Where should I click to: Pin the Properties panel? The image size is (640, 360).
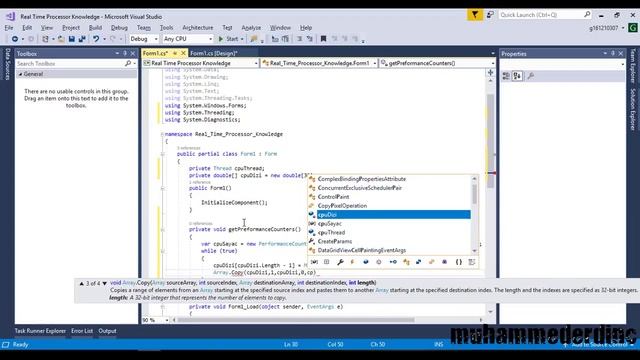tap(613, 53)
